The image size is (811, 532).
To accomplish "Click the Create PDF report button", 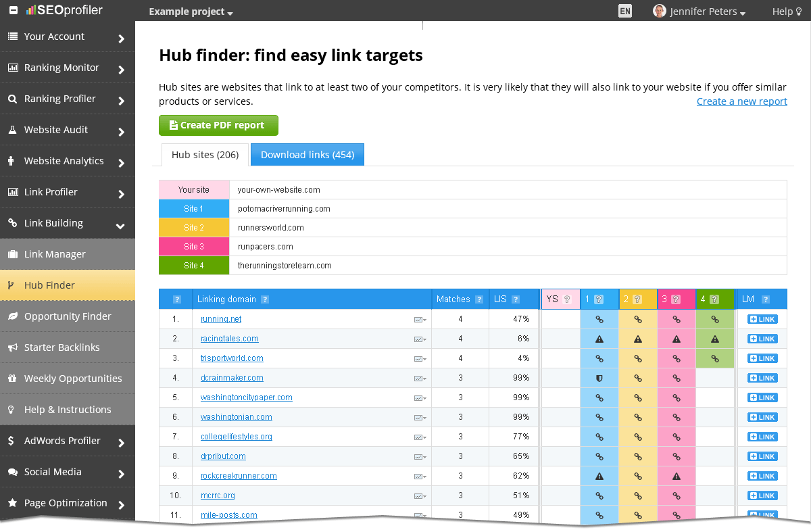I will (218, 125).
